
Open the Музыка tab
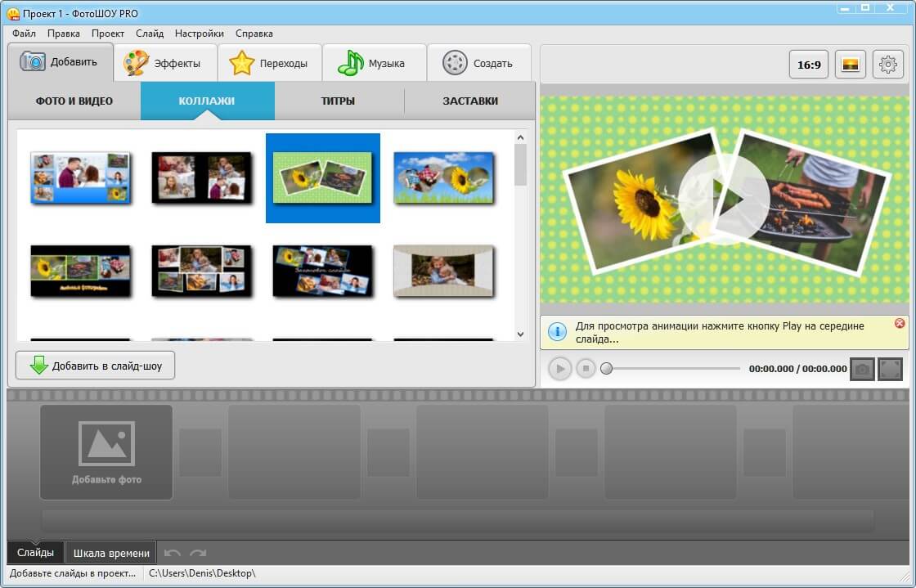[375, 63]
